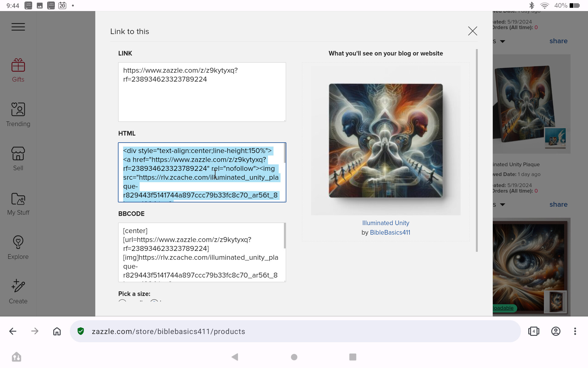Click inside the BBCODE text area
This screenshot has width=588, height=368.
[x=202, y=252]
